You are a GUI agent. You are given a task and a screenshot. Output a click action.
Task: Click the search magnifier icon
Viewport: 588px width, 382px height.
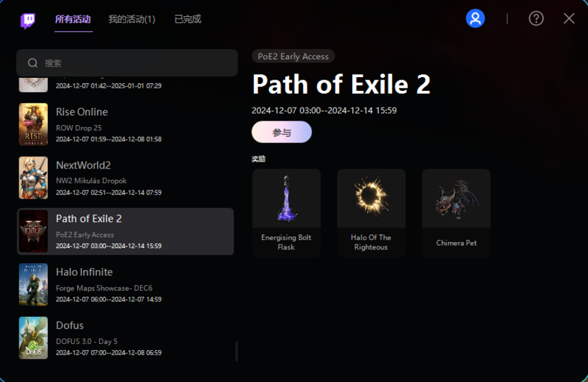(x=32, y=63)
